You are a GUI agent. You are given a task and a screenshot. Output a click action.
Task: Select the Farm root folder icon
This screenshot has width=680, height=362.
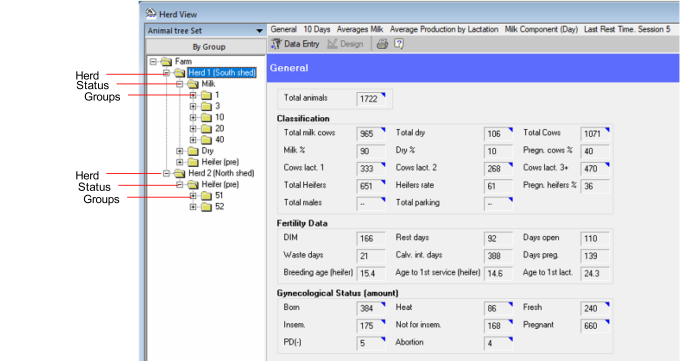tap(167, 62)
